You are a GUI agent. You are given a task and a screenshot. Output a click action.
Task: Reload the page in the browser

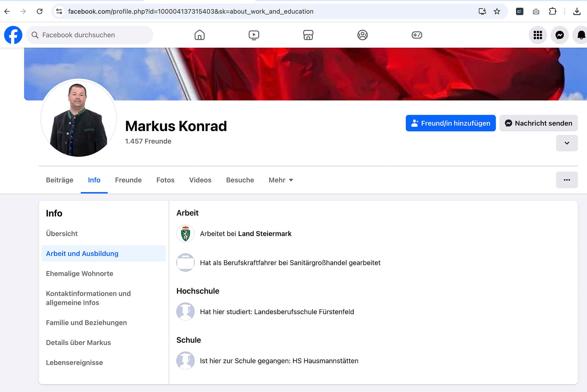pyautogui.click(x=40, y=11)
